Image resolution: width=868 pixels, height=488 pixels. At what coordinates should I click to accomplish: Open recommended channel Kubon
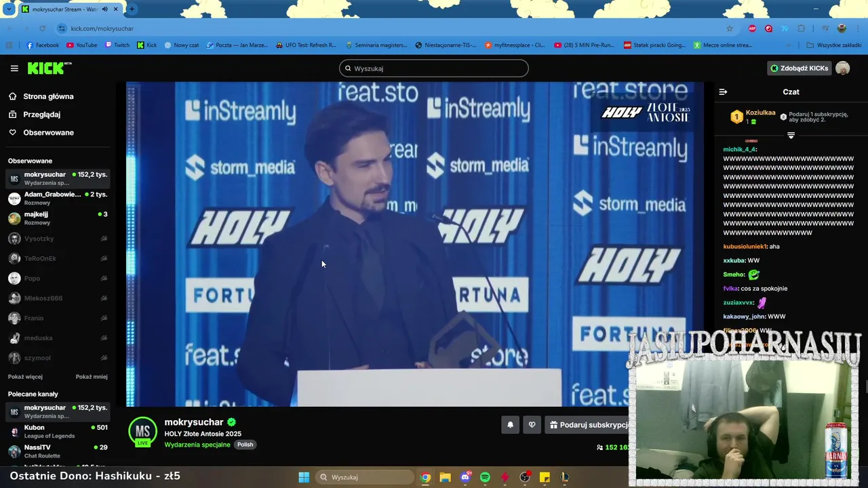58,432
